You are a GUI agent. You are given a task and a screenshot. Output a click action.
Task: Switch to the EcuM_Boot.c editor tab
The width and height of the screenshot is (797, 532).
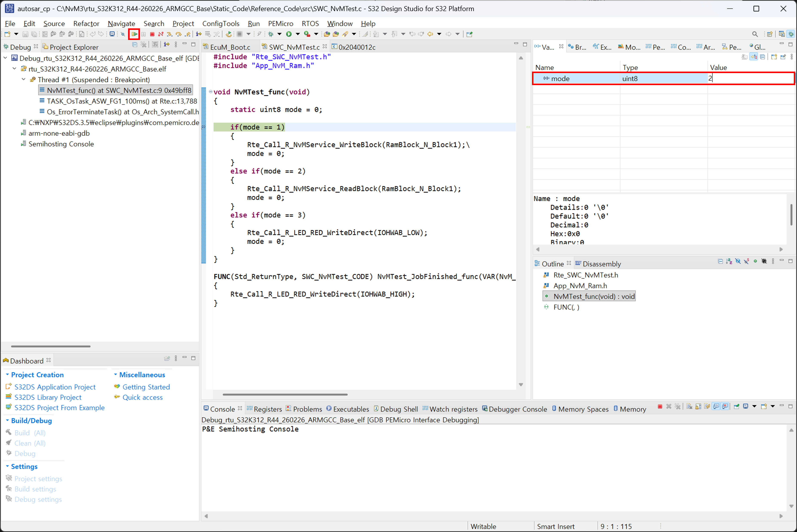point(227,47)
